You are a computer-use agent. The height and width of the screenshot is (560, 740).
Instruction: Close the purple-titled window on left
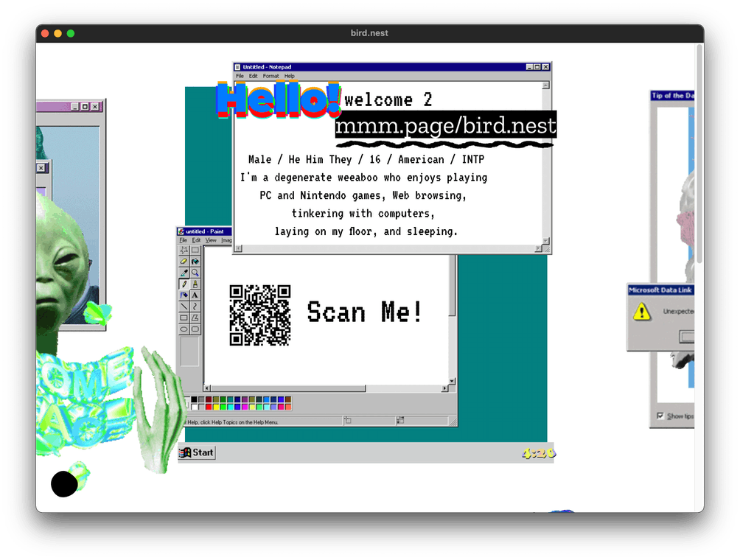point(95,107)
